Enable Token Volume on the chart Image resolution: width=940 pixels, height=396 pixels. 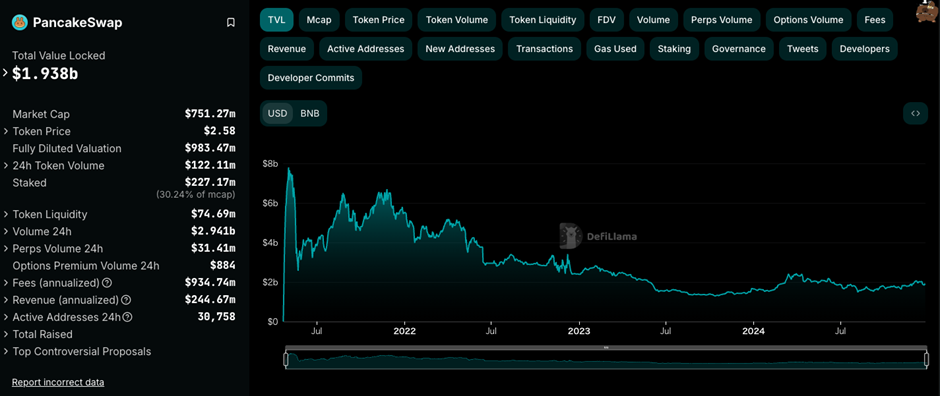pyautogui.click(x=457, y=20)
